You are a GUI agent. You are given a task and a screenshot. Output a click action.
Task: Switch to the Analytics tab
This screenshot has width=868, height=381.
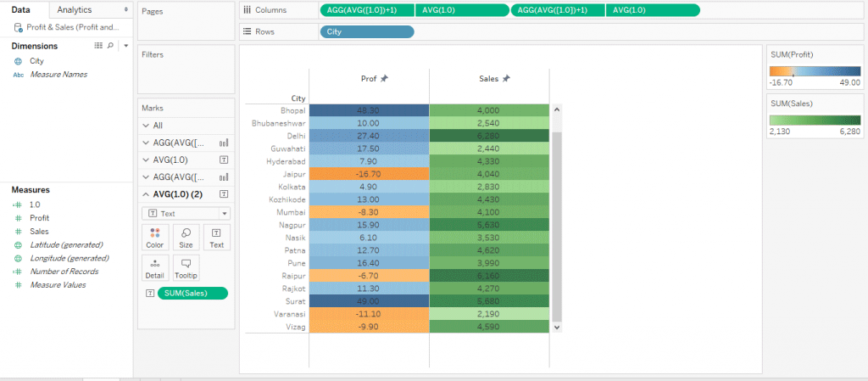[x=75, y=9]
